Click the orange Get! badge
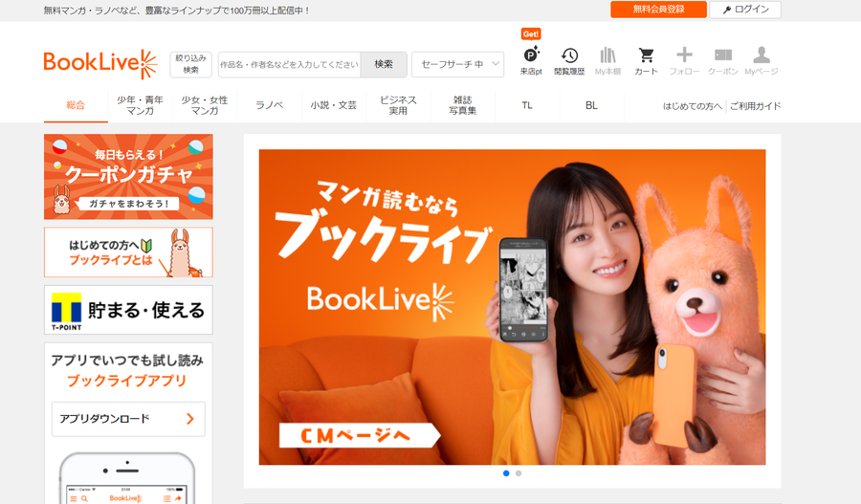Viewport: 861px width, 504px height. [531, 34]
